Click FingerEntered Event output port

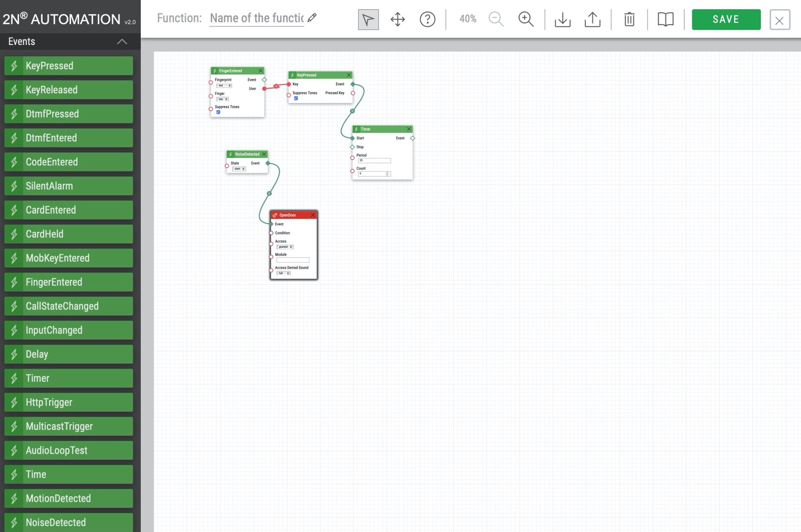pyautogui.click(x=264, y=80)
